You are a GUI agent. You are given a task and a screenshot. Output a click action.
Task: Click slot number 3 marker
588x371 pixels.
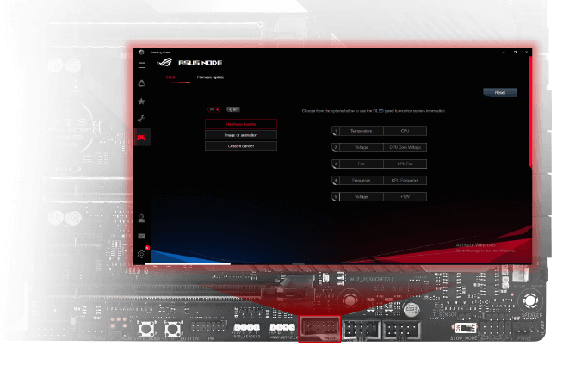pyautogui.click(x=336, y=164)
